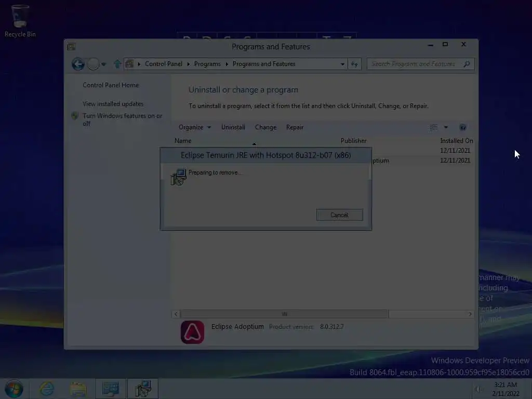Refresh the Programs and Features view

(x=354, y=64)
